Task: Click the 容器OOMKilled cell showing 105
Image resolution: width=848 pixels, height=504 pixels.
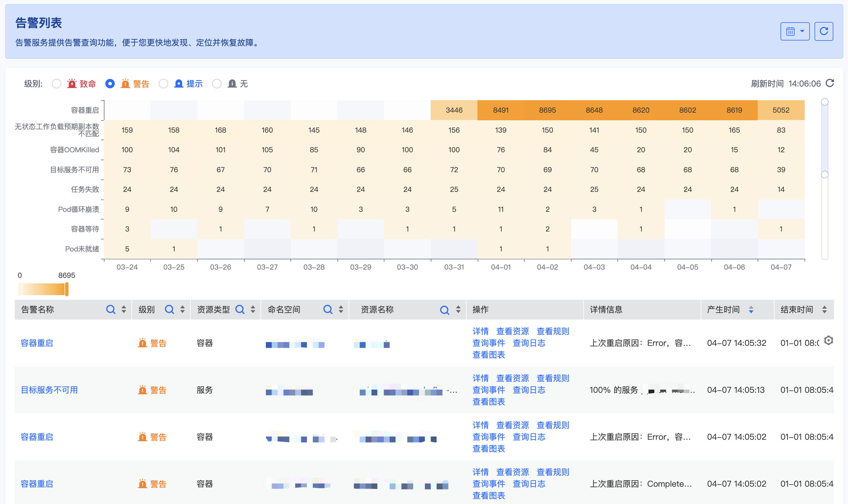Action: pos(267,150)
